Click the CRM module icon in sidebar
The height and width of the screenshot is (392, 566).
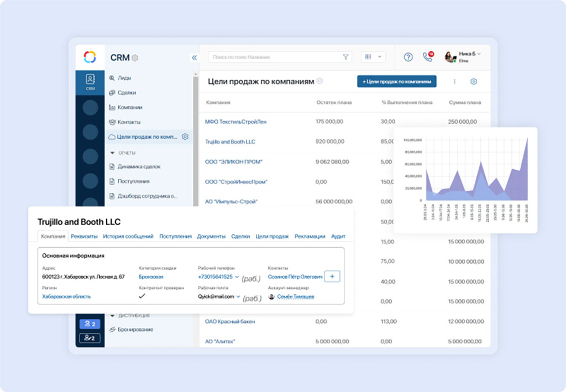[x=90, y=82]
